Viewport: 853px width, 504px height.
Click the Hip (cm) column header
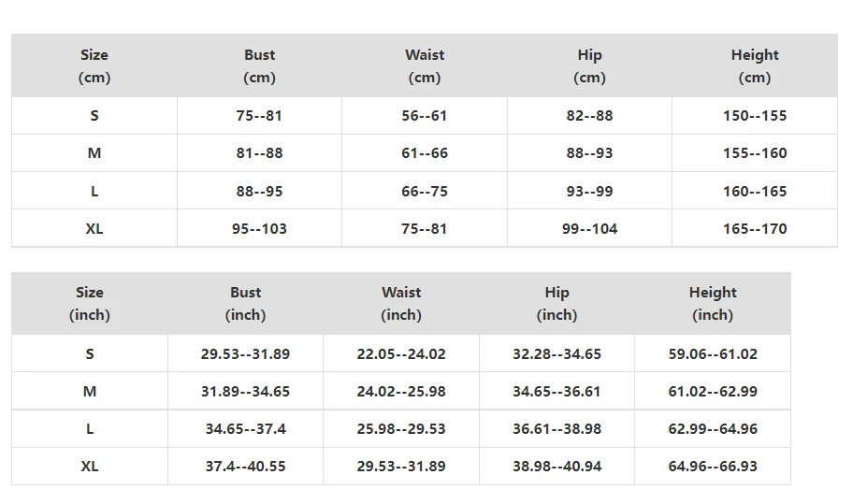pyautogui.click(x=589, y=66)
